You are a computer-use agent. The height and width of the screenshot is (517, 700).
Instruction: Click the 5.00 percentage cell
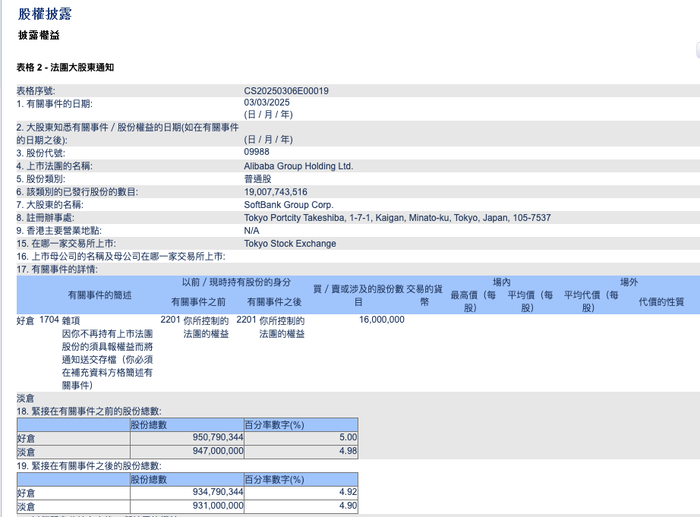(348, 438)
